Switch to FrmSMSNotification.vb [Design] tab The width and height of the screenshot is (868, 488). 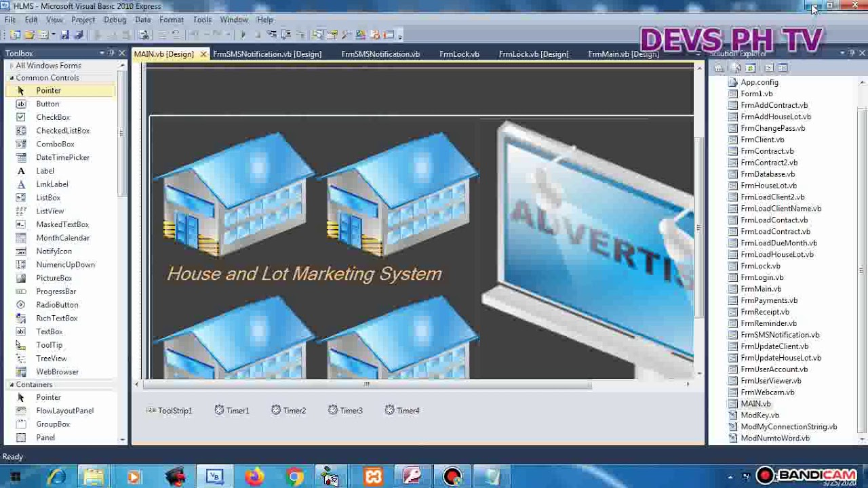[267, 54]
